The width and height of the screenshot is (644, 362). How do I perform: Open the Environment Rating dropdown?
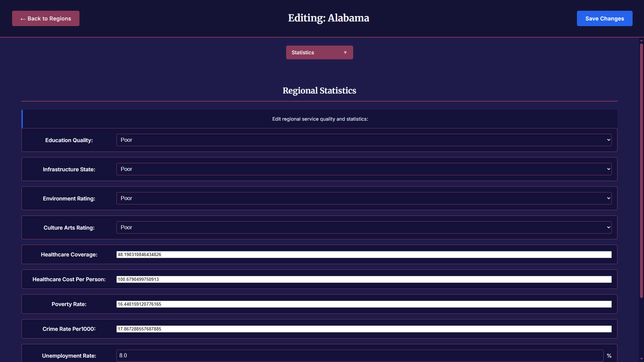point(364,198)
